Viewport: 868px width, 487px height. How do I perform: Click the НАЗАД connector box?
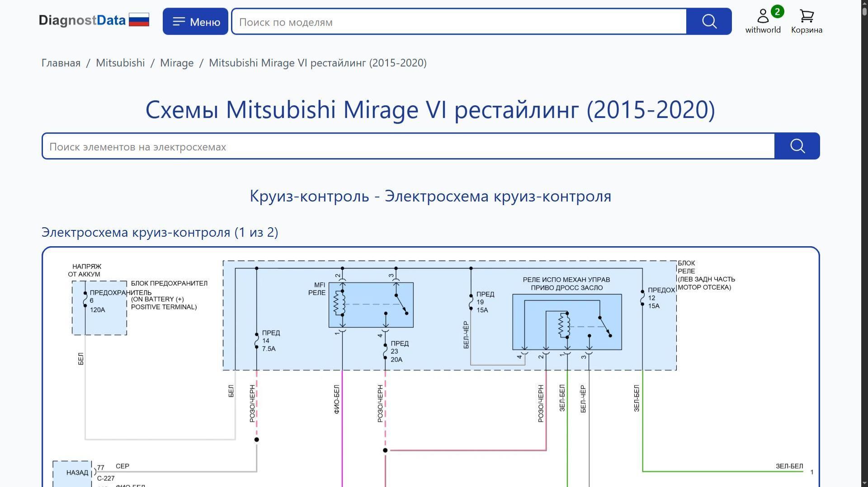point(72,473)
